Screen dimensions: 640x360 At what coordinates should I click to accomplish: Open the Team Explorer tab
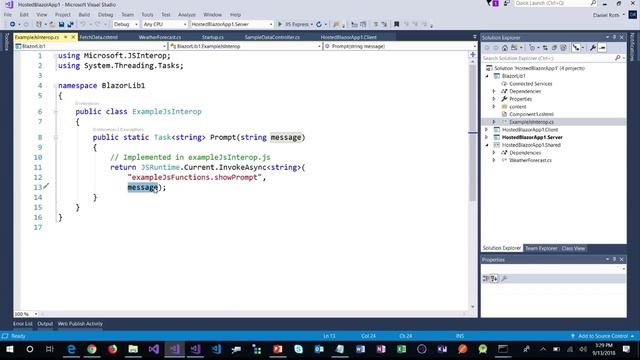(541, 249)
